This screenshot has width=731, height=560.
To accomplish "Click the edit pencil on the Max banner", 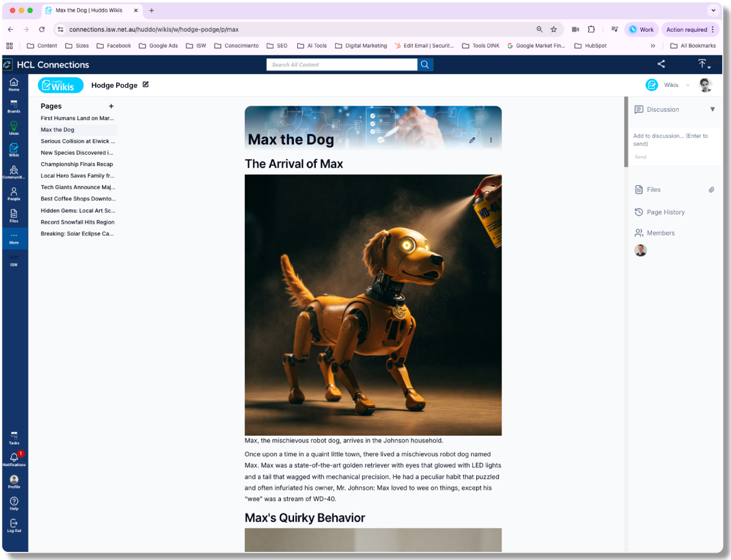I will (473, 140).
